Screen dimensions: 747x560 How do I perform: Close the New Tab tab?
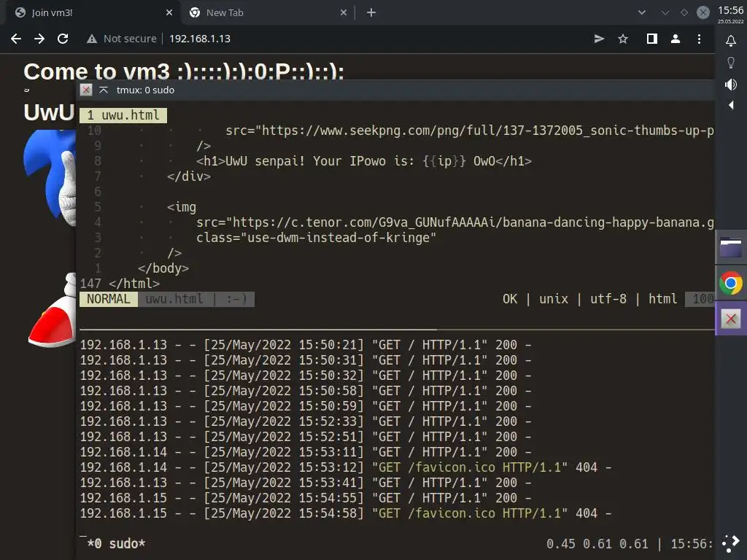[x=344, y=12]
